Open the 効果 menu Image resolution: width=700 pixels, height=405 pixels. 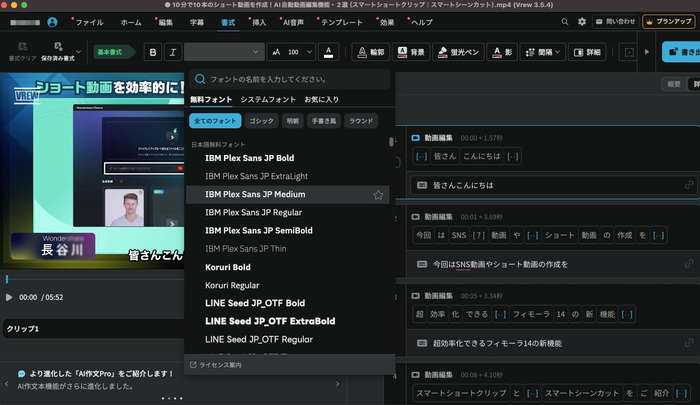387,22
